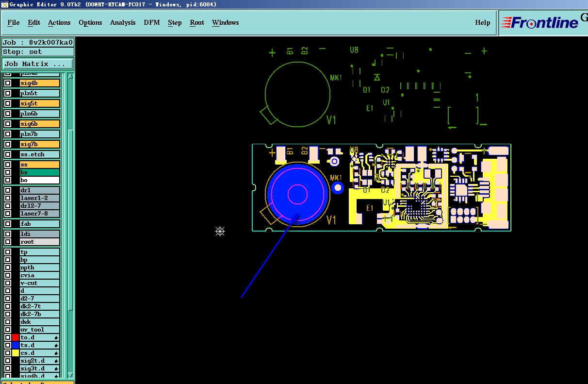The width and height of the screenshot is (588, 384).
Task: Open the Rout menu
Action: (197, 23)
